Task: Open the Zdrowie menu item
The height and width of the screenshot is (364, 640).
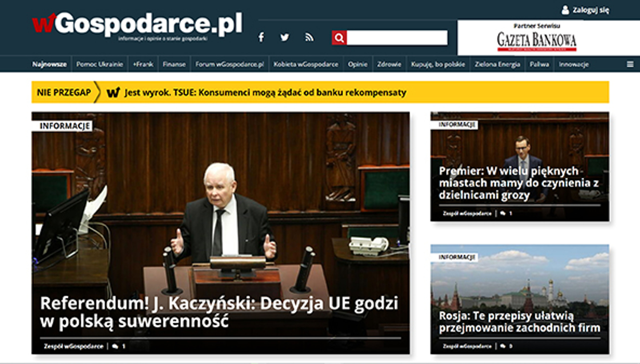Action: click(389, 64)
